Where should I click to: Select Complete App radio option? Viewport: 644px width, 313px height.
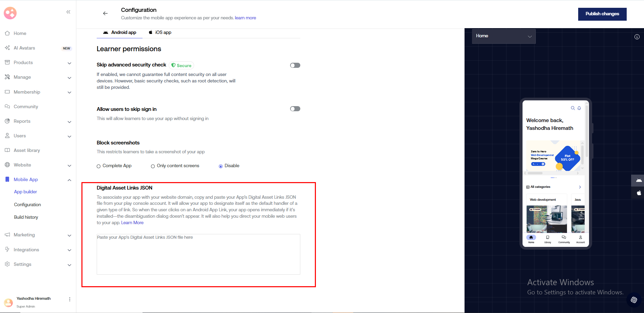coord(99,166)
